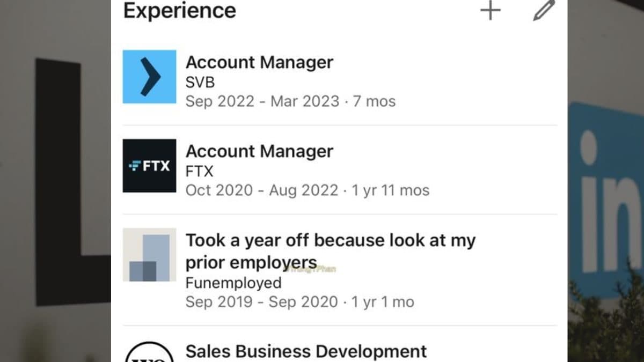Click the Funemployed company name

coord(233,283)
